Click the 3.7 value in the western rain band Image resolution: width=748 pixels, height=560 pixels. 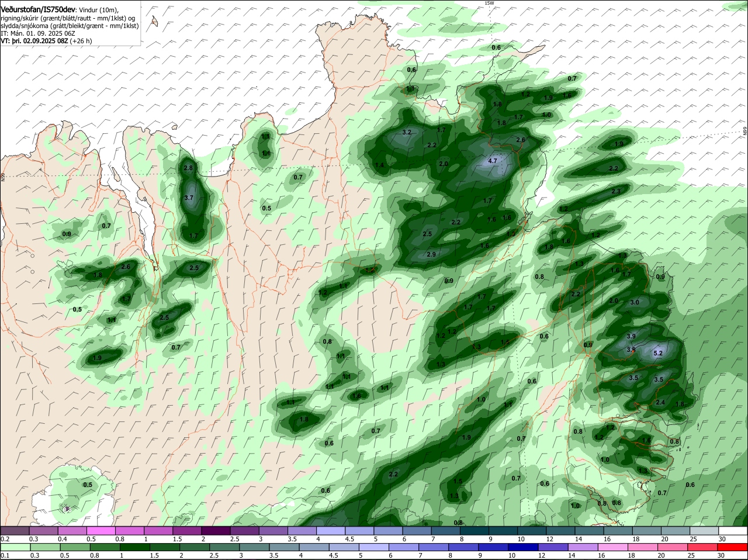189,198
